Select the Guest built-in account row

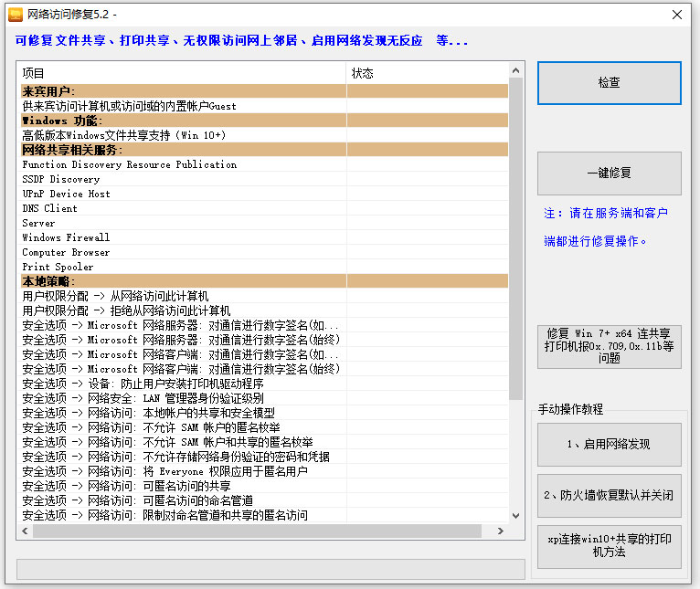[x=264, y=106]
